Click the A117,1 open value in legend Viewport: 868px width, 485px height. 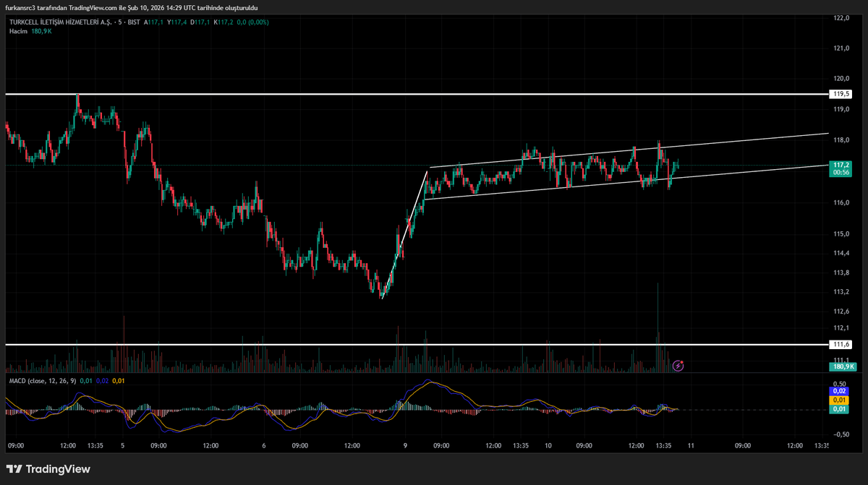pyautogui.click(x=153, y=22)
